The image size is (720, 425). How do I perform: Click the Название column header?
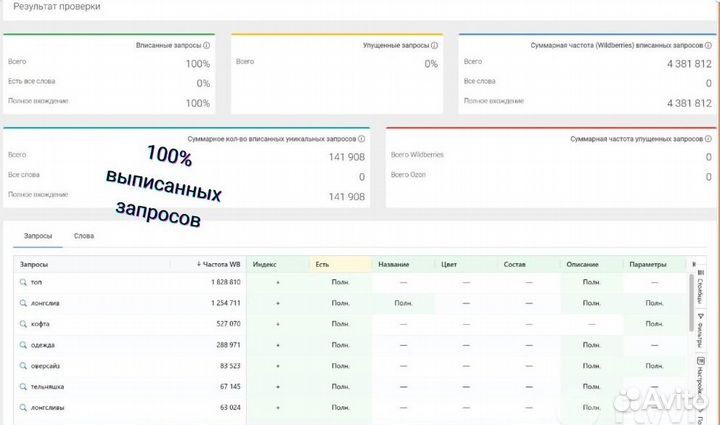click(394, 264)
